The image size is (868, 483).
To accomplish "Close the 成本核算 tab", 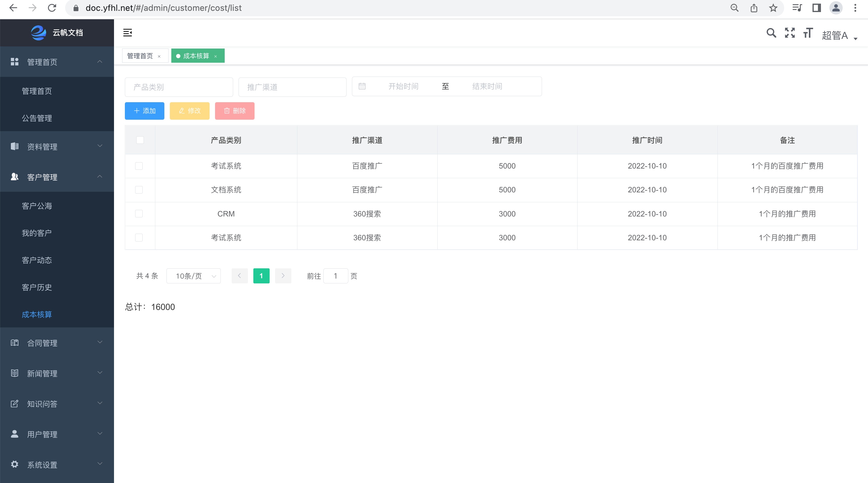I will coord(215,56).
